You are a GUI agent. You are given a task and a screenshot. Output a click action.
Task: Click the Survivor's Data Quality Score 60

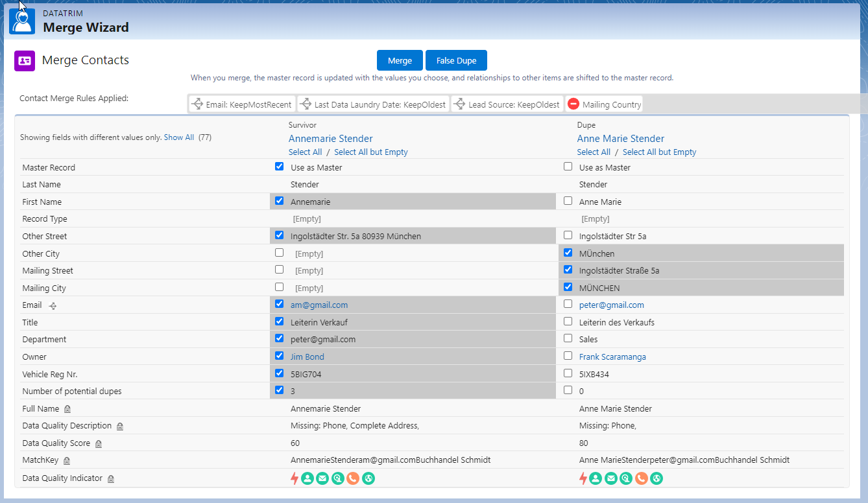(295, 443)
